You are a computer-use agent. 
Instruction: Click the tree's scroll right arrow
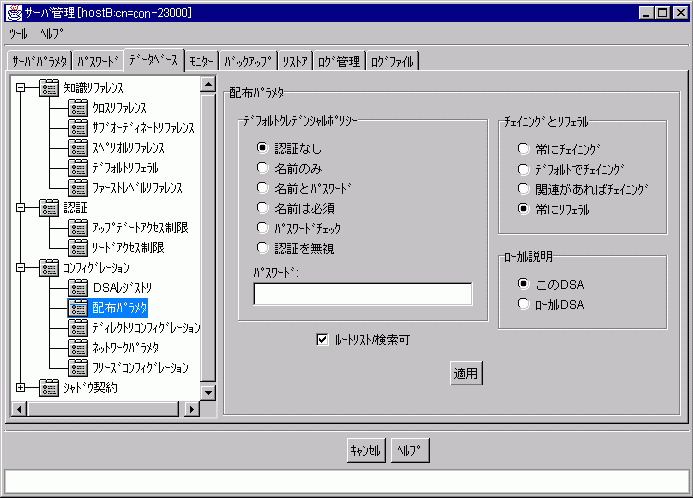pos(191,409)
